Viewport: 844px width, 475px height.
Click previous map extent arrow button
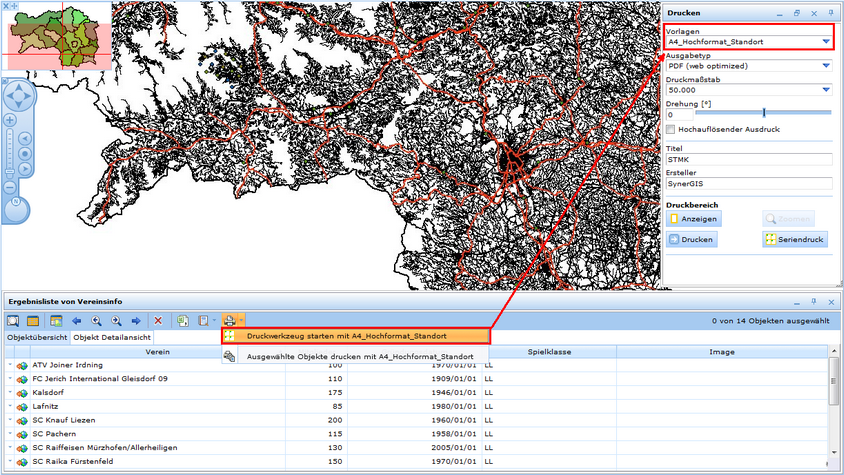click(25, 139)
